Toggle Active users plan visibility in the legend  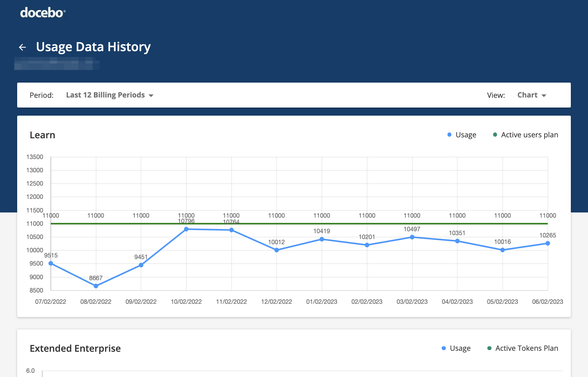pyautogui.click(x=529, y=134)
